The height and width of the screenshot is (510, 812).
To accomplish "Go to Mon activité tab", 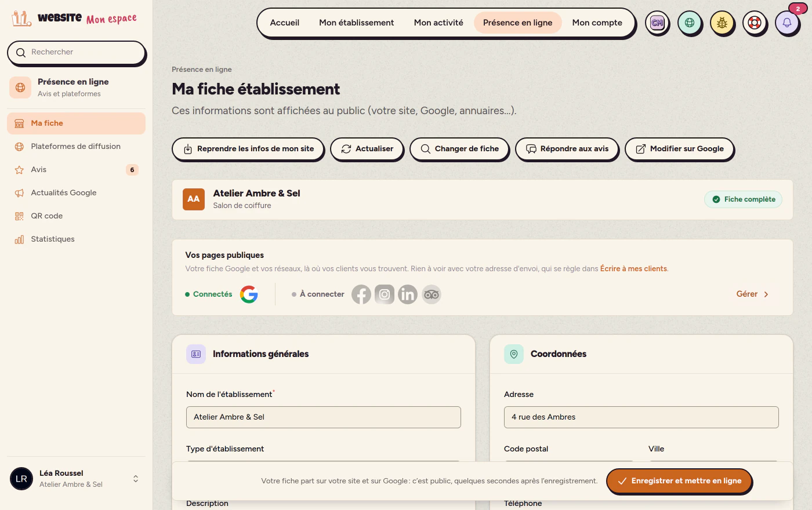I will [438, 23].
